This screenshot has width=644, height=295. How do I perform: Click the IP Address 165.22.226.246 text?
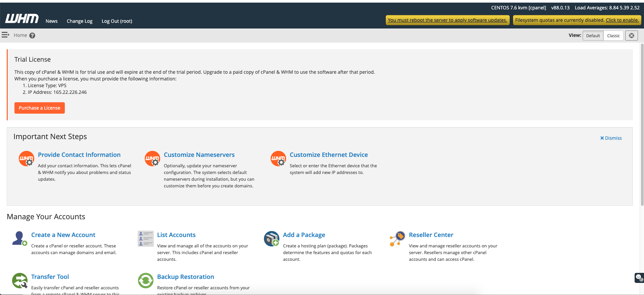(x=57, y=92)
